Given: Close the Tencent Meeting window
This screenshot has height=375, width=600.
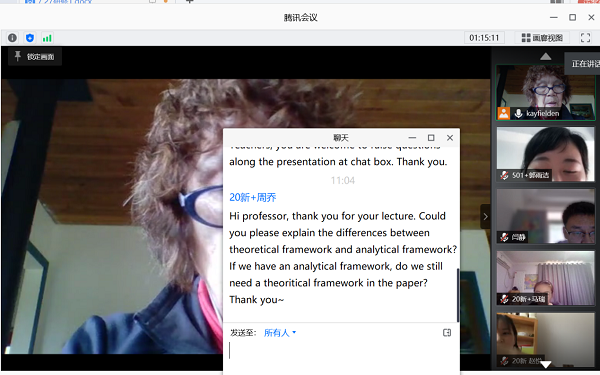Looking at the screenshot, I should 591,17.
